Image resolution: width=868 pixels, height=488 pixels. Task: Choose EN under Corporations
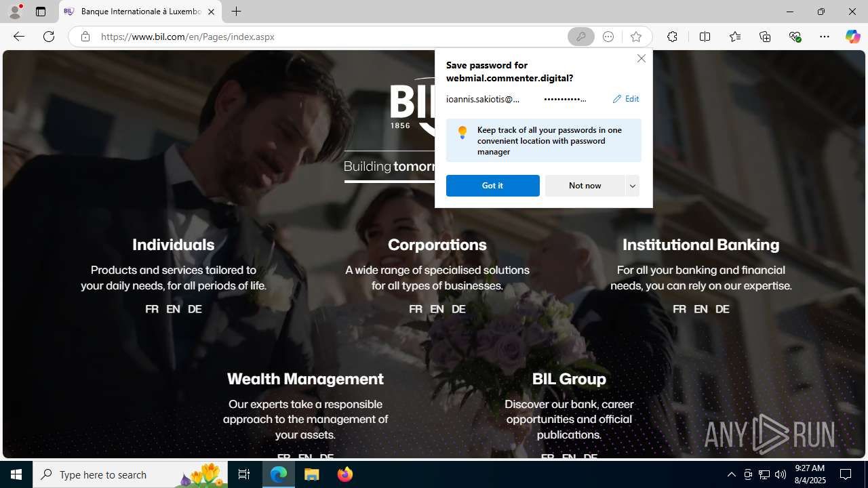(437, 309)
